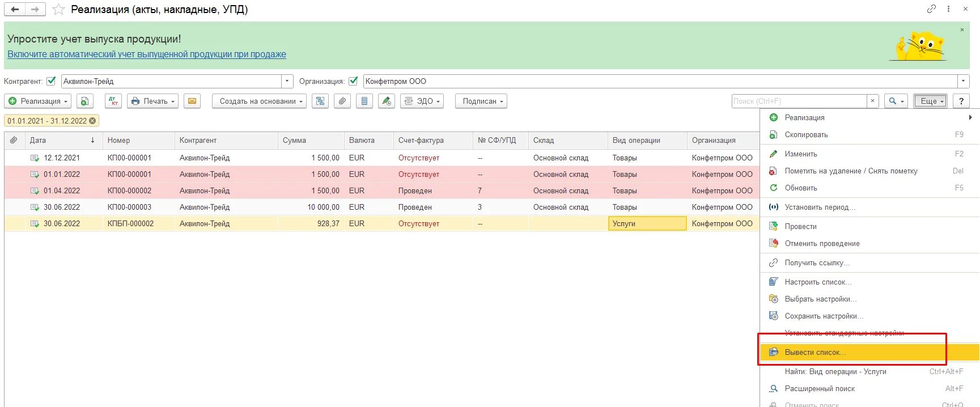Click document icon of row 12.12.2021
Viewport: 980px width, 407px height.
35,158
